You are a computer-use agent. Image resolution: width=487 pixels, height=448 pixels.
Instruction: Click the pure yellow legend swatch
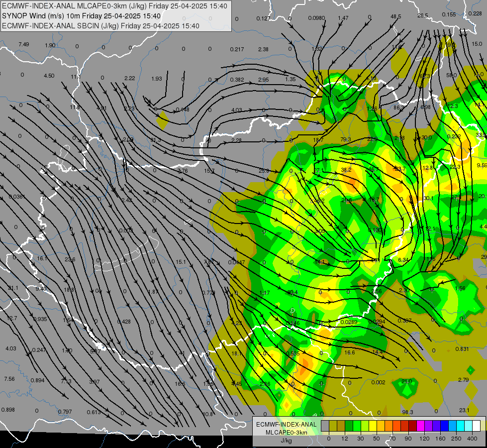pyautogui.click(x=373, y=426)
